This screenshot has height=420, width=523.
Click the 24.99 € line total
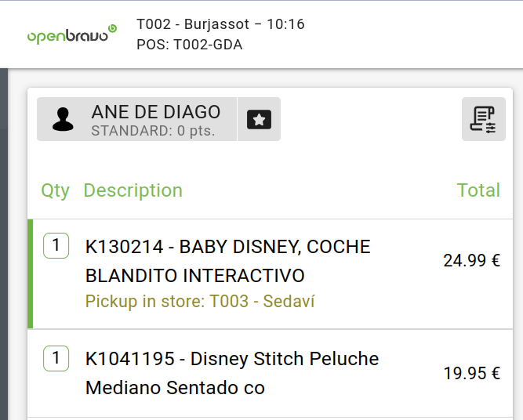click(x=471, y=261)
